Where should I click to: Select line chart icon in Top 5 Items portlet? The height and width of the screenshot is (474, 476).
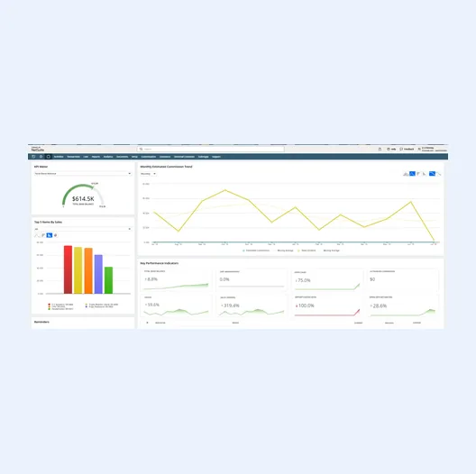click(37, 235)
